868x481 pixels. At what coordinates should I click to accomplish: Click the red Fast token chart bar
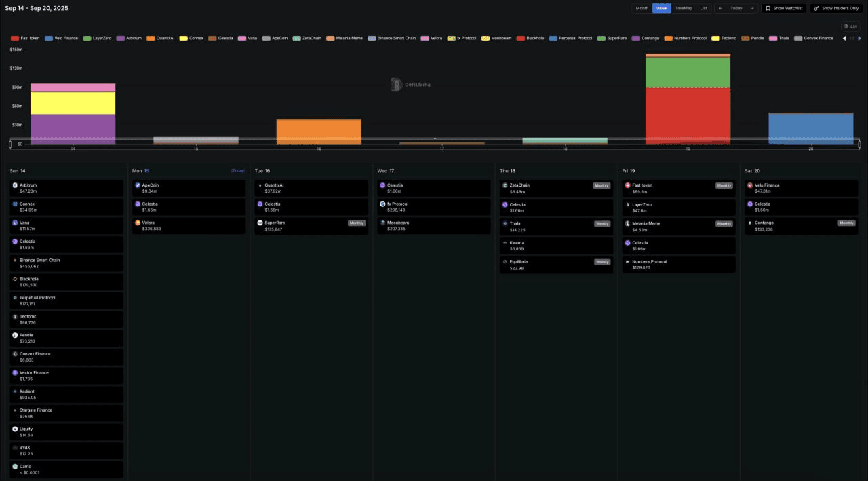tap(688, 115)
